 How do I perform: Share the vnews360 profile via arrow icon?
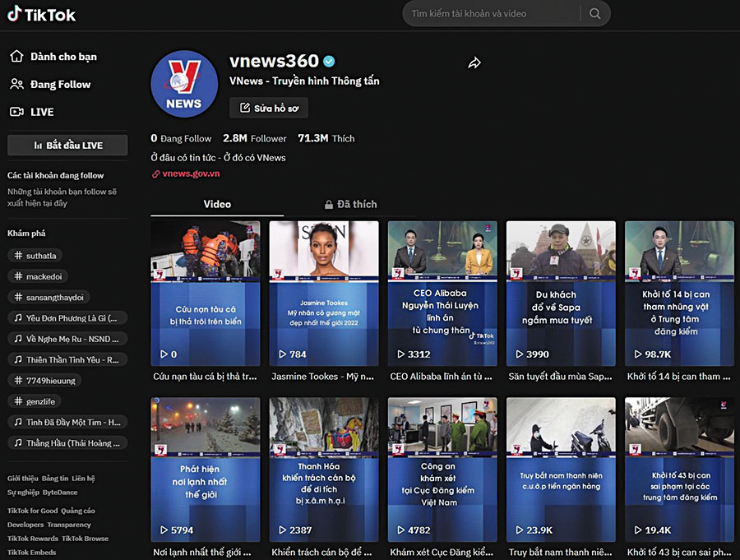pyautogui.click(x=474, y=62)
